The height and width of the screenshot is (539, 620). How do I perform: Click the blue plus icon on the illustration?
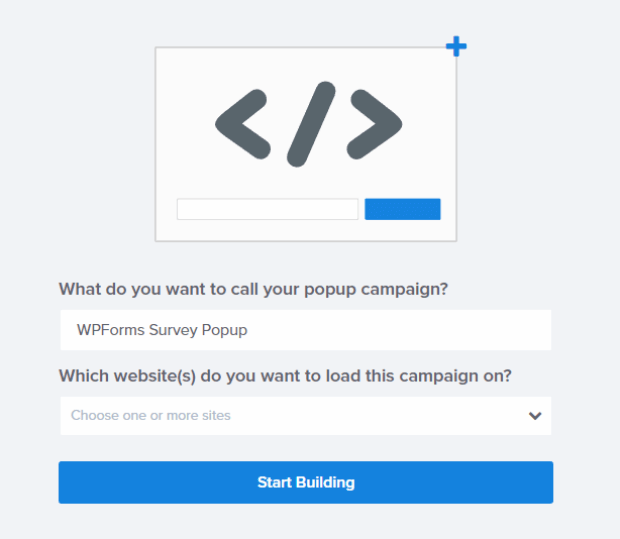pyautogui.click(x=456, y=46)
